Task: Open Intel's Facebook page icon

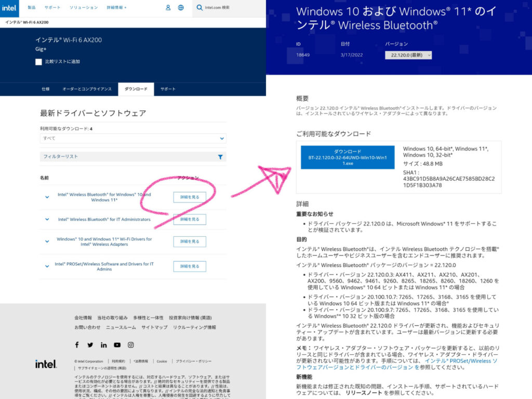Action: [x=77, y=345]
